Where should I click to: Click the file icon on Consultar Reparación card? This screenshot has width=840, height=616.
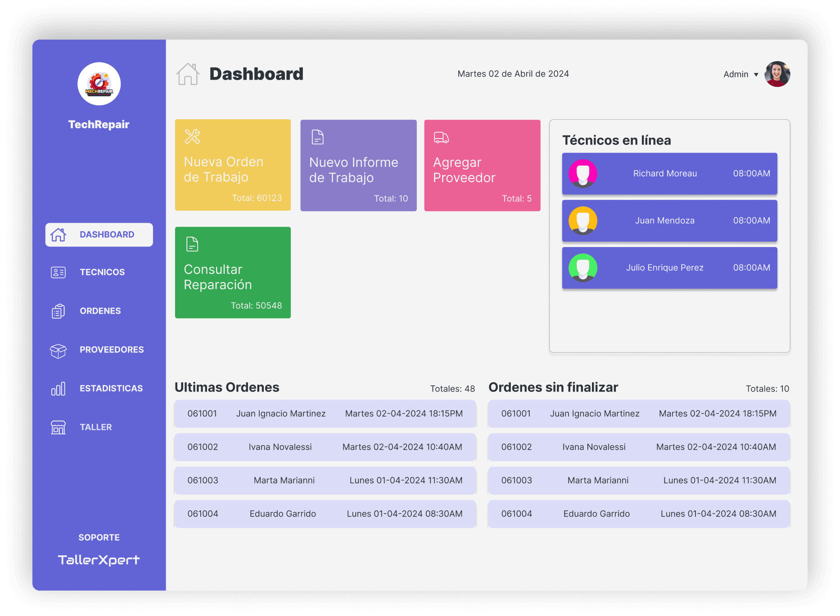(192, 243)
